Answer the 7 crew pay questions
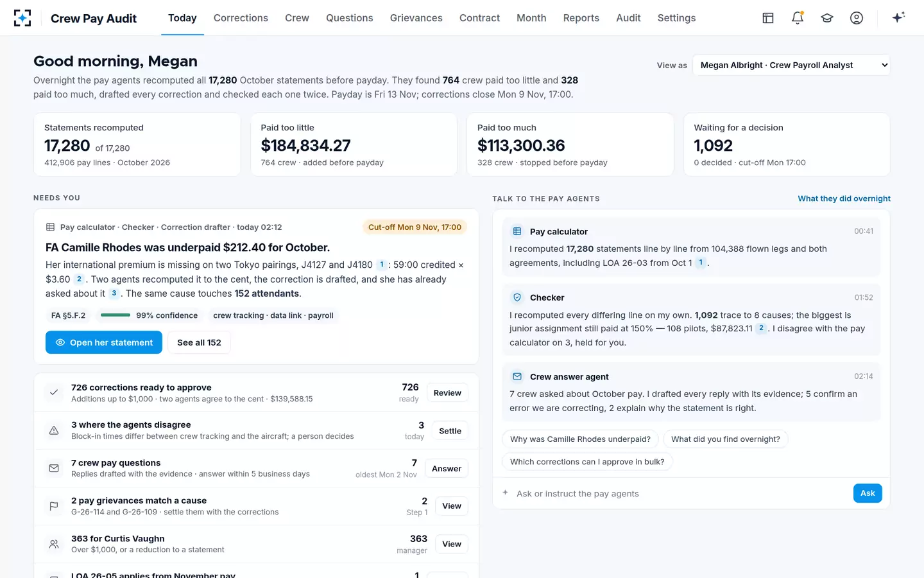This screenshot has width=924, height=578. [x=447, y=469]
